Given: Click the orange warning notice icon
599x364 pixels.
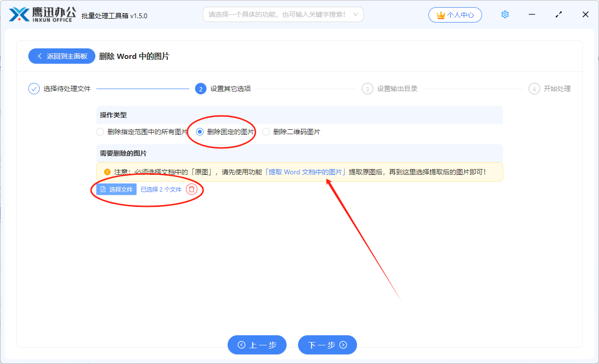Looking at the screenshot, I should coord(107,172).
